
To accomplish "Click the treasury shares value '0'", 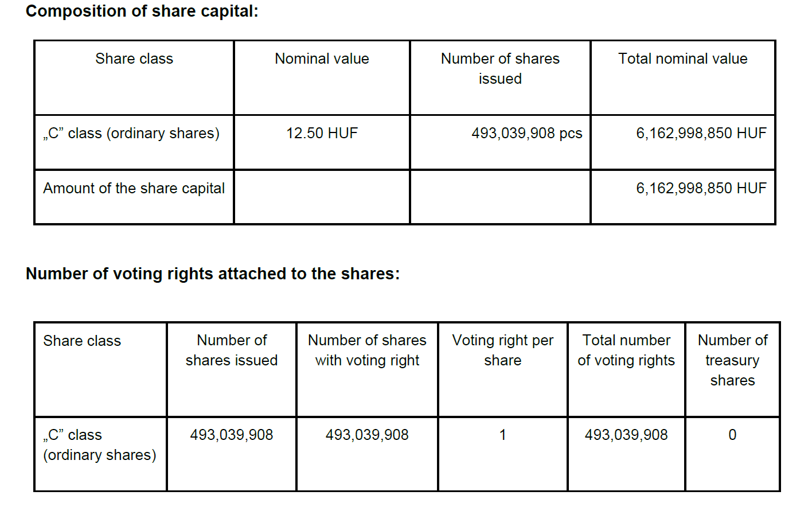I will [732, 435].
